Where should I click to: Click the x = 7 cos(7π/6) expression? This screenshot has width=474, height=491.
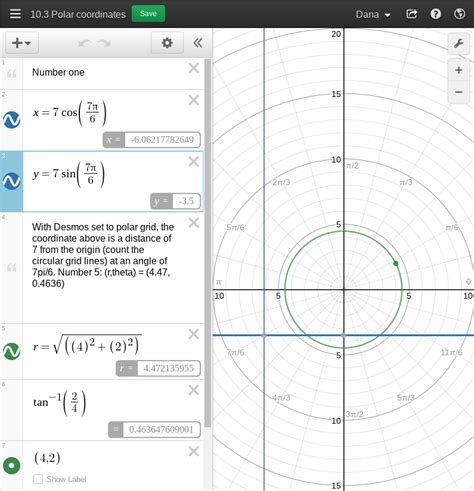[70, 113]
